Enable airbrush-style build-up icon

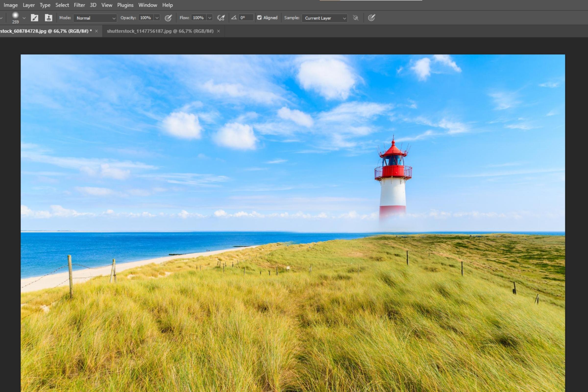tap(221, 18)
